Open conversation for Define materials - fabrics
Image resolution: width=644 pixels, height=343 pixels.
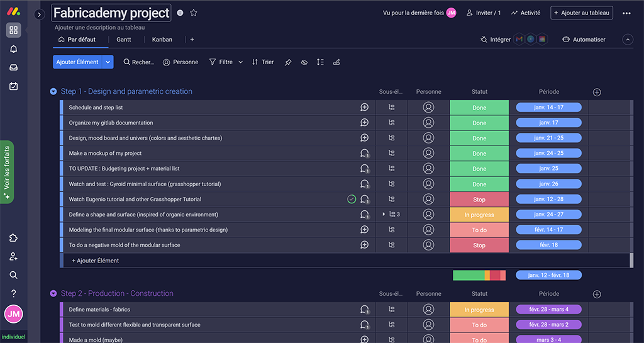(365, 309)
